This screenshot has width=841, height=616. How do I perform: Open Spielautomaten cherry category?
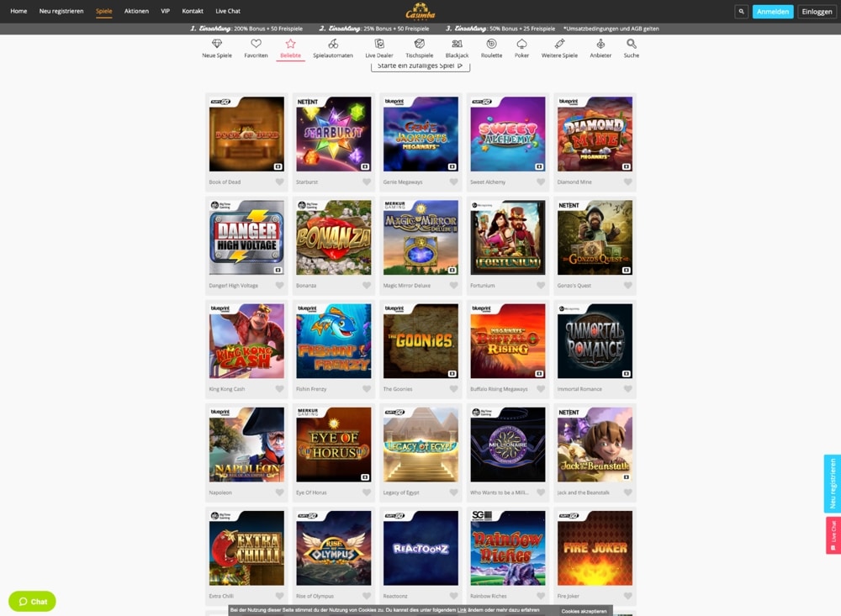click(333, 48)
